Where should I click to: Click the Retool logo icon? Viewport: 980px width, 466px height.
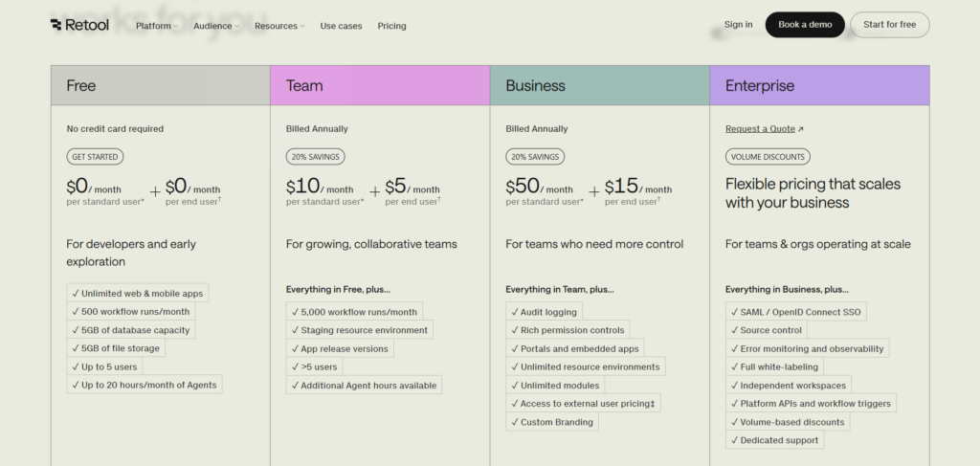pos(57,26)
